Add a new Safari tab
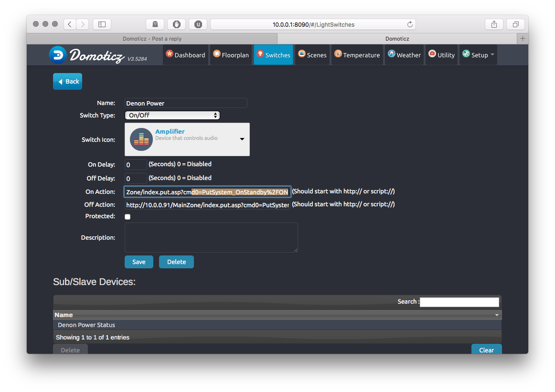 point(523,39)
